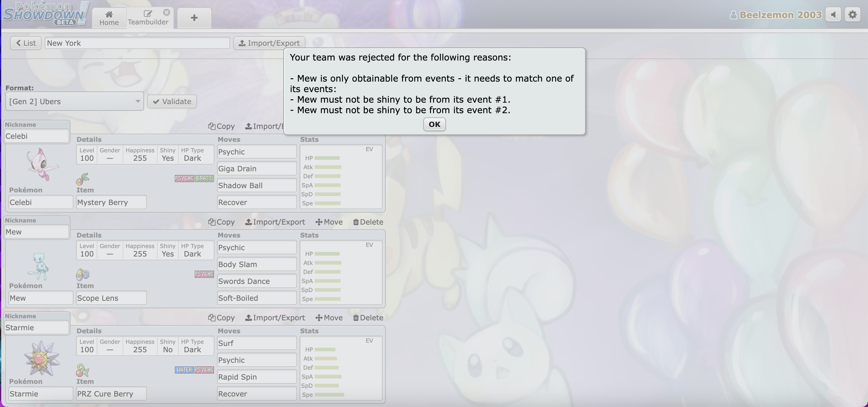Viewport: 868px width, 407px height.
Task: Select Celebi's Giga Drain move
Action: point(257,168)
